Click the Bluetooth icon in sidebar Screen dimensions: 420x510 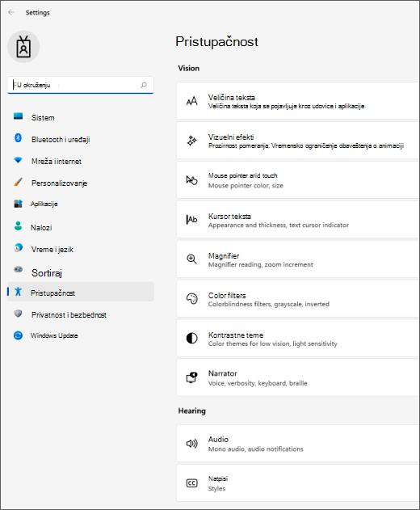[19, 138]
